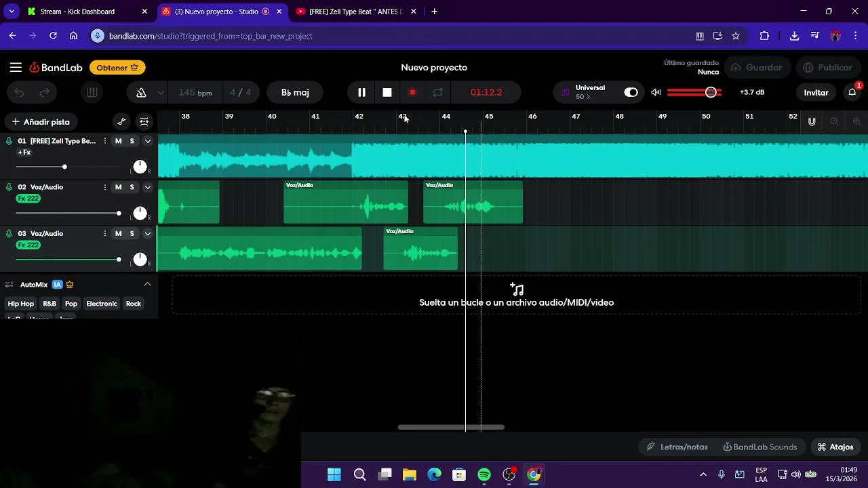Arm track 03 microphone icon
The image size is (868, 488).
click(9, 233)
